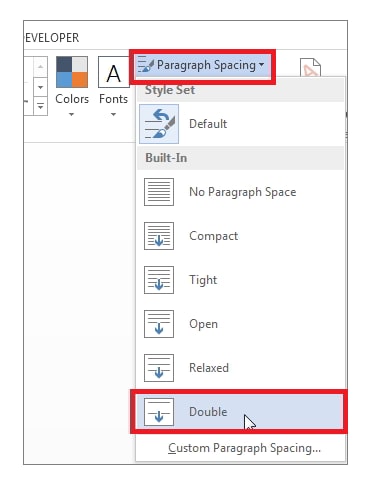Image resolution: width=365 pixels, height=489 pixels.
Task: Select the No Paragraph Space label
Action: pyautogui.click(x=243, y=192)
